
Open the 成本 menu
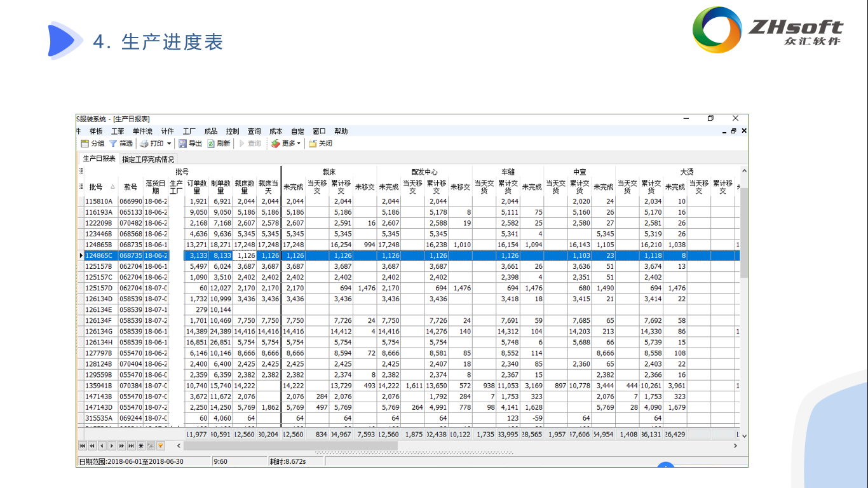pyautogui.click(x=276, y=132)
